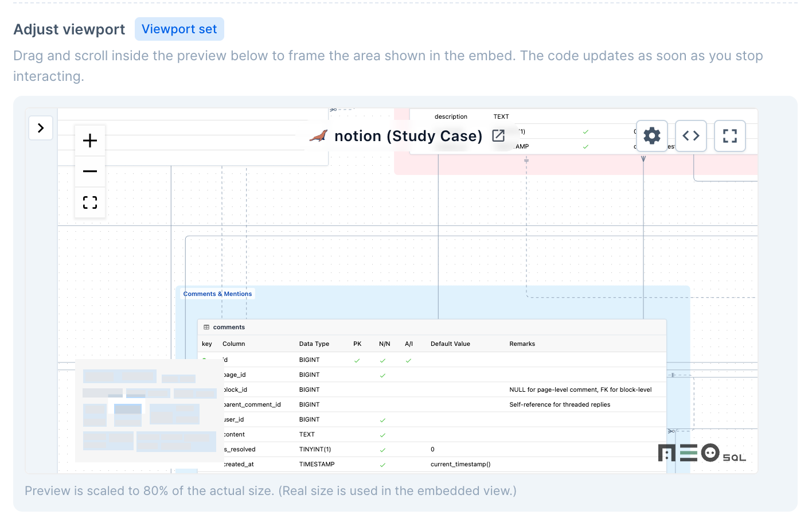
Task: Click the Viewport set badge
Action: 179,29
